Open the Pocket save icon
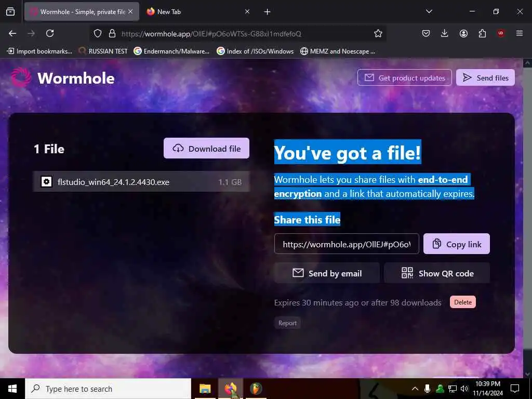Screen dimensions: 532x399 click(x=426, y=33)
